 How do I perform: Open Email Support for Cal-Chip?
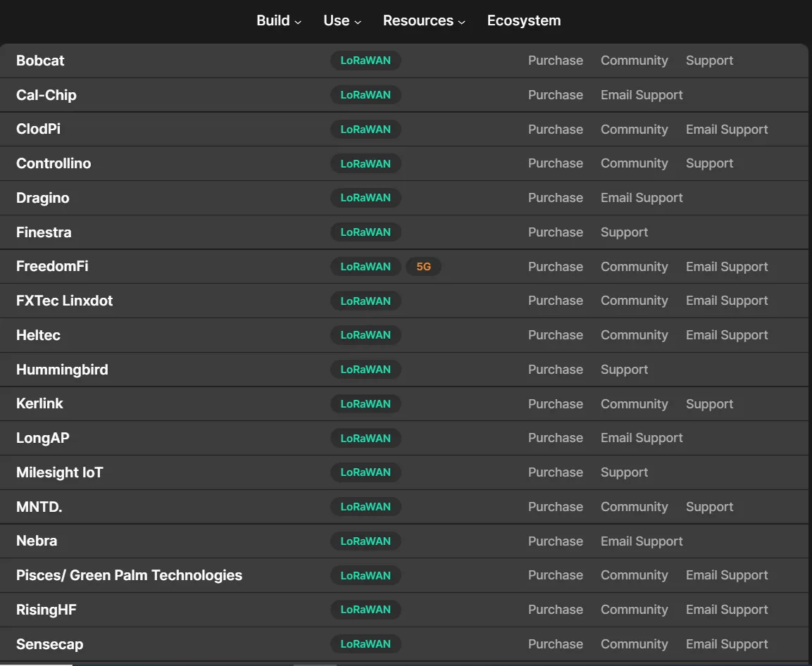click(641, 95)
